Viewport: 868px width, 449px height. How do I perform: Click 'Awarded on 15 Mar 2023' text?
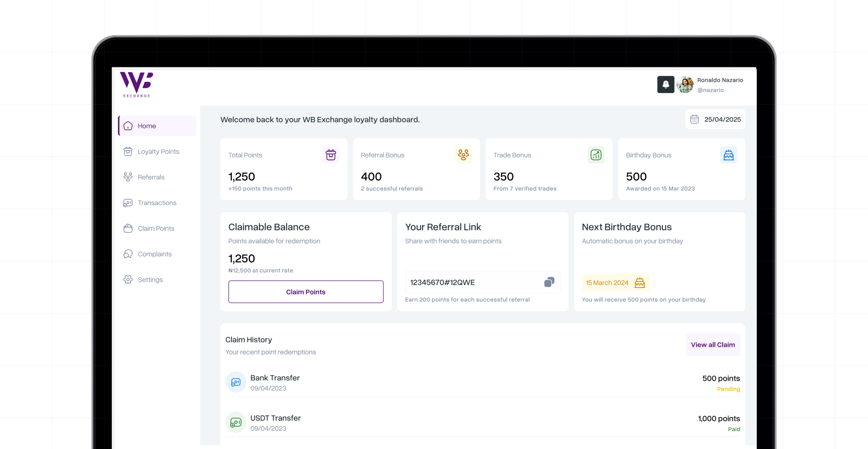point(660,189)
